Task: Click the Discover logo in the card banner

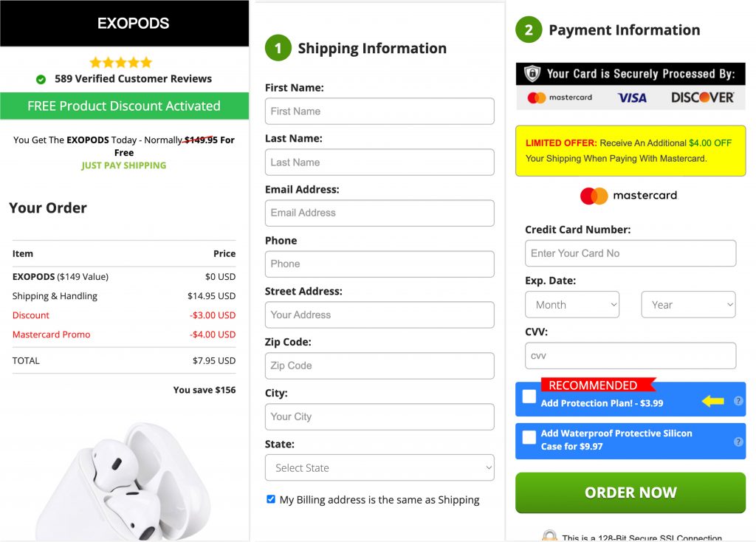Action: tap(702, 97)
